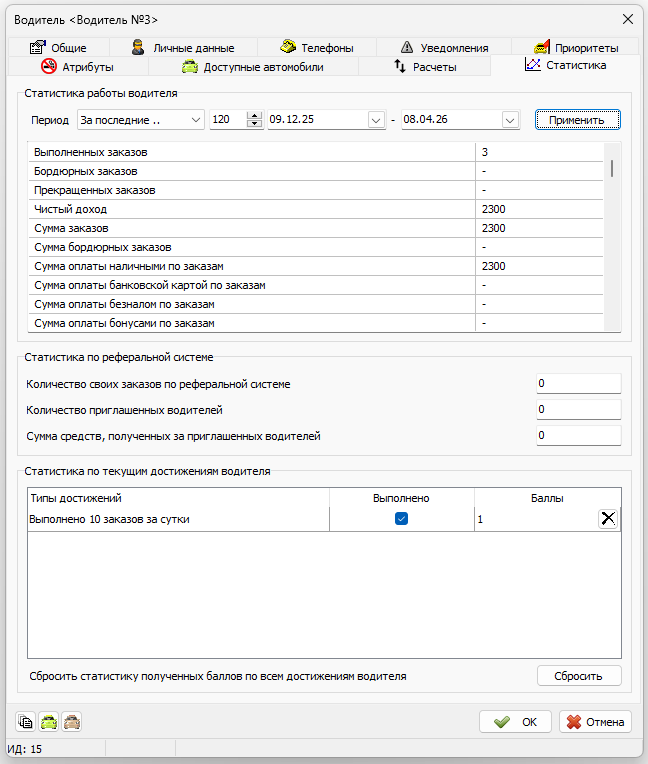Viewport: 648px width, 764px height.
Task: Select Сумма оплаты безналом по заказам row
Action: 316,304
